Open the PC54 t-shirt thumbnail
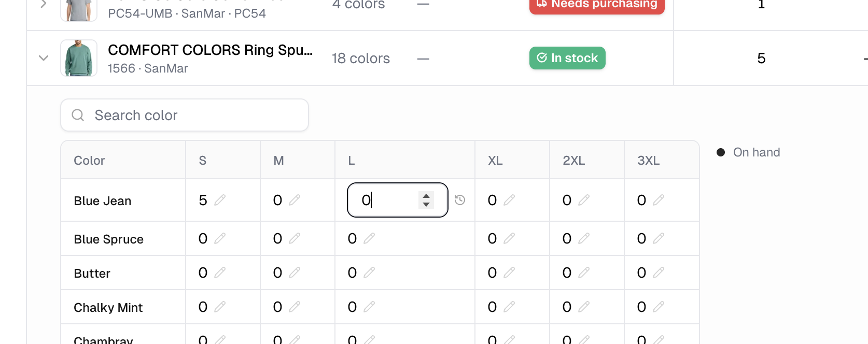This screenshot has width=868, height=344. coord(79,10)
